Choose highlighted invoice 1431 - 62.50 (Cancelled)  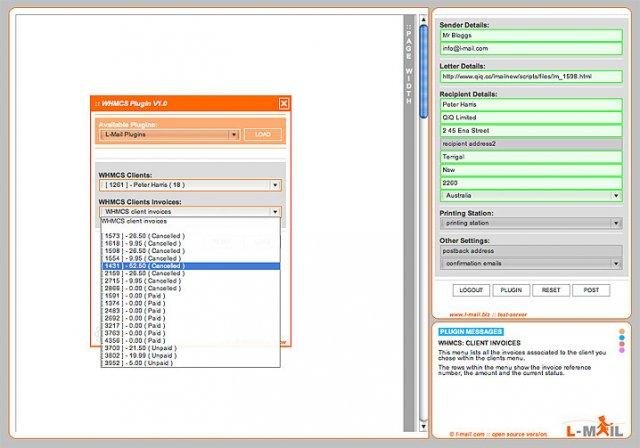pyautogui.click(x=190, y=266)
